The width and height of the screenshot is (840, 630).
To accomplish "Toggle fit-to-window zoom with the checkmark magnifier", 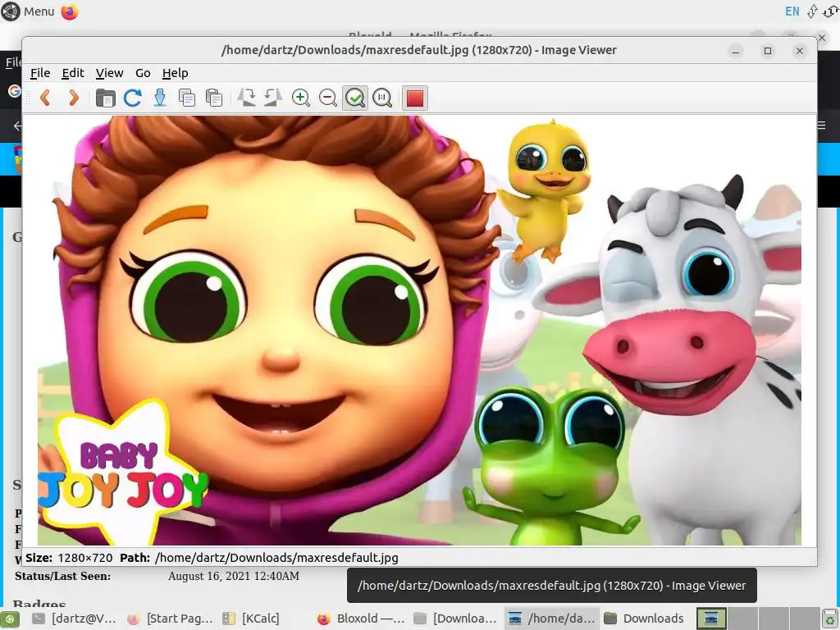I will (355, 98).
